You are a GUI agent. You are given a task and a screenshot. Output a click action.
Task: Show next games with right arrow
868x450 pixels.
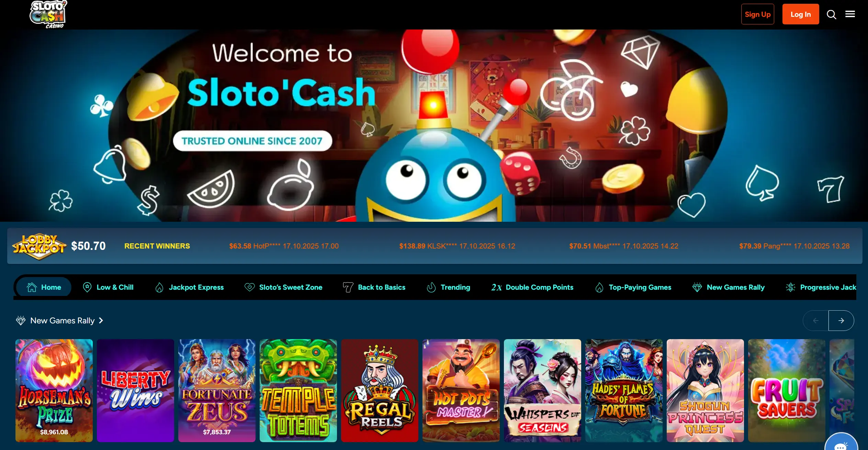841,321
